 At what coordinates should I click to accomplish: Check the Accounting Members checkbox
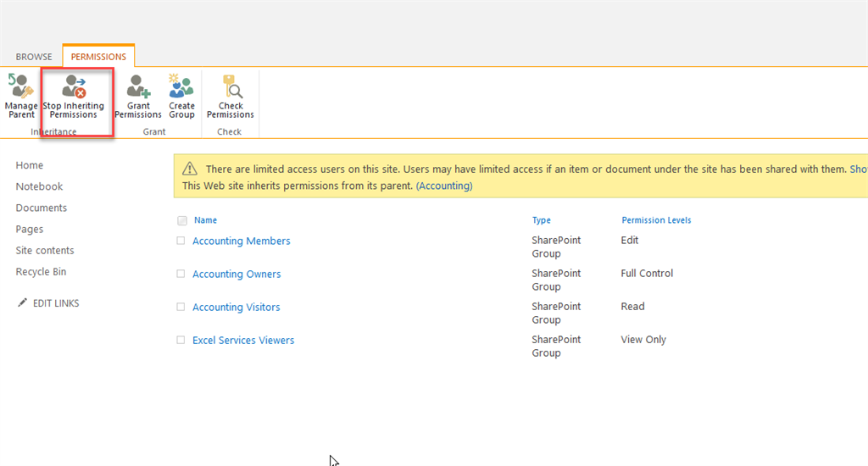click(181, 241)
